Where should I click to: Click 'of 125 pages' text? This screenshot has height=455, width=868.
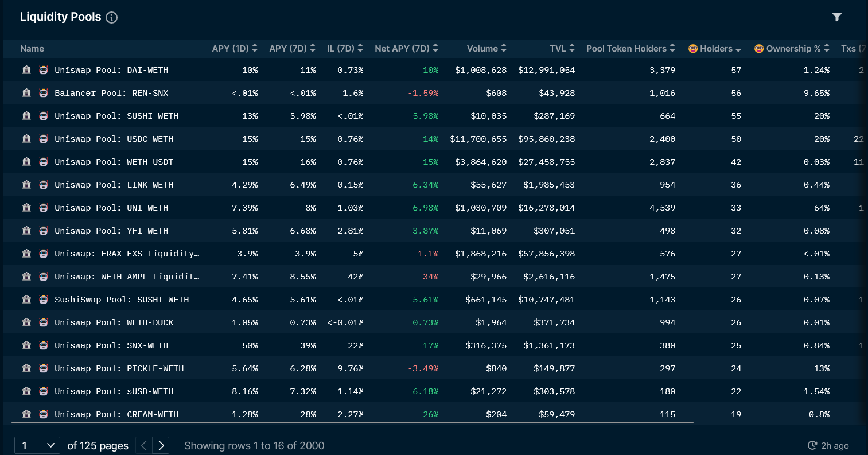98,446
